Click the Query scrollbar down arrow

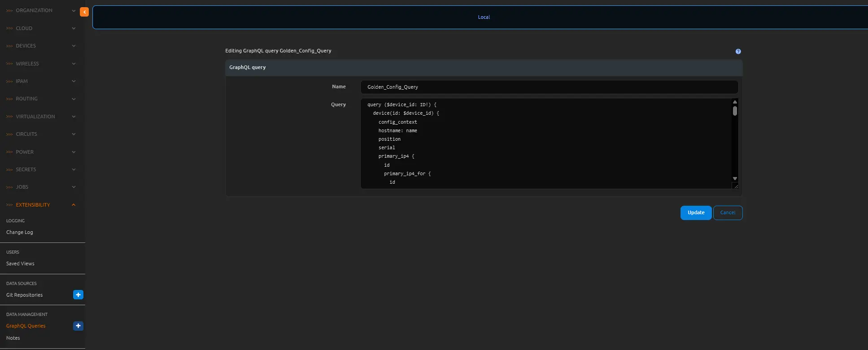point(735,179)
